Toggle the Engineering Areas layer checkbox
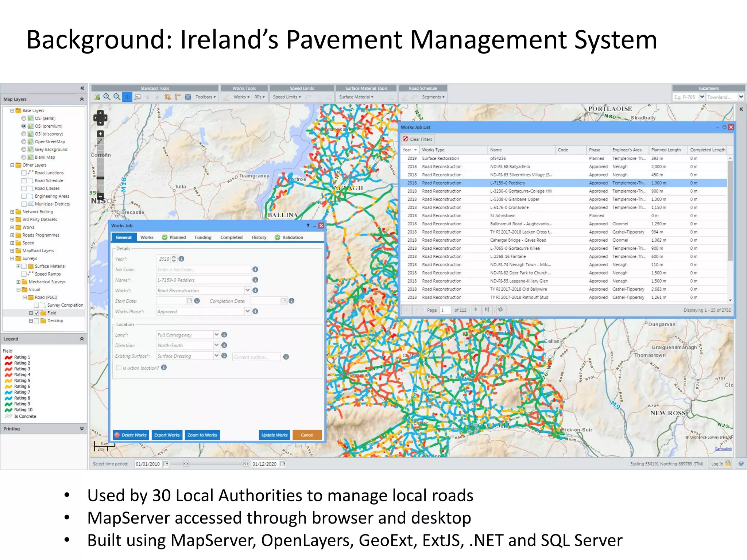 (24, 196)
